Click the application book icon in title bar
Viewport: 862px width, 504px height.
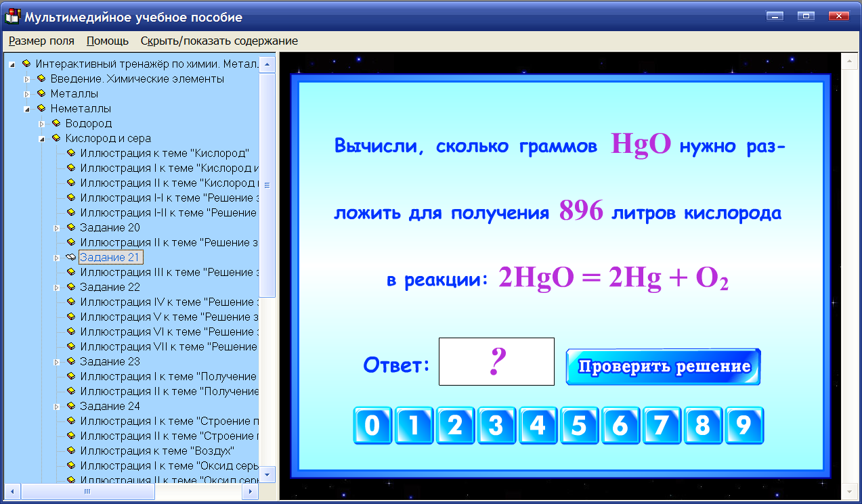(12, 15)
